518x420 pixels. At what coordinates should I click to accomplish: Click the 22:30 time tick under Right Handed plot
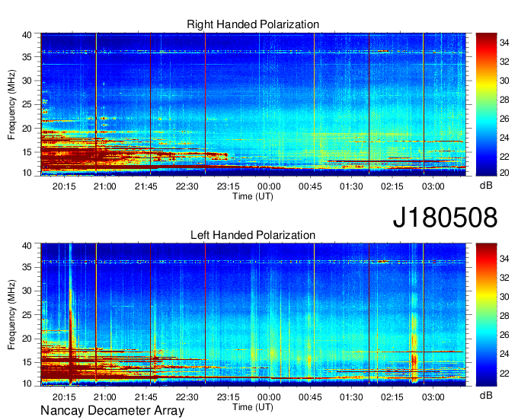(187, 186)
